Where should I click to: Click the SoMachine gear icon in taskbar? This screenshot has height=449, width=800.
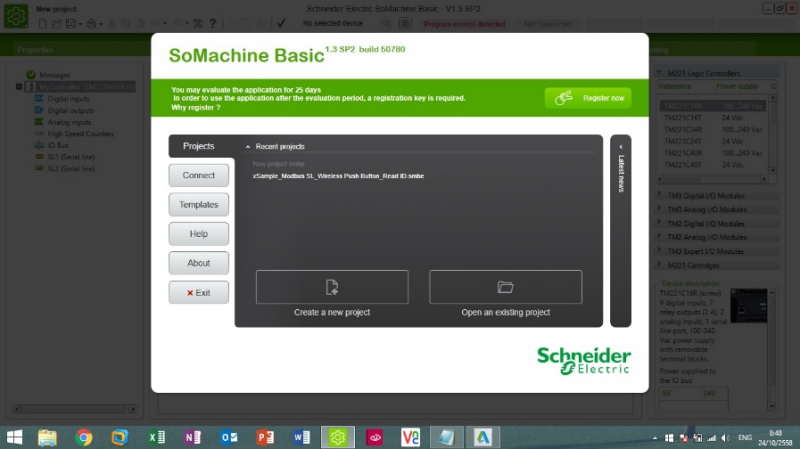[x=338, y=437]
